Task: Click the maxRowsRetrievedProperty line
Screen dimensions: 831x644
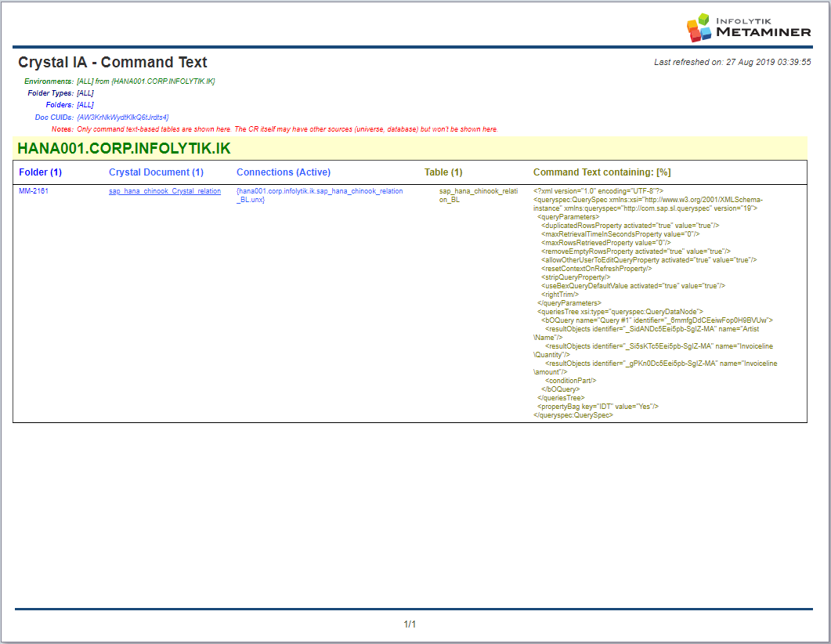Action: pyautogui.click(x=605, y=243)
